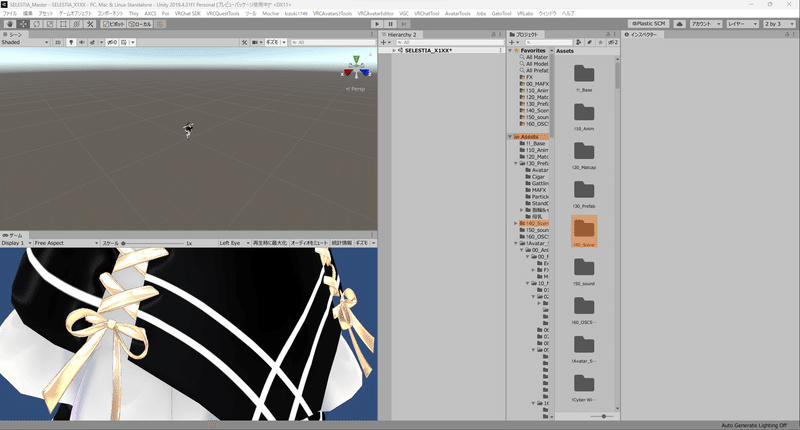Open Project search by label icon
The width and height of the screenshot is (800, 430).
(589, 42)
